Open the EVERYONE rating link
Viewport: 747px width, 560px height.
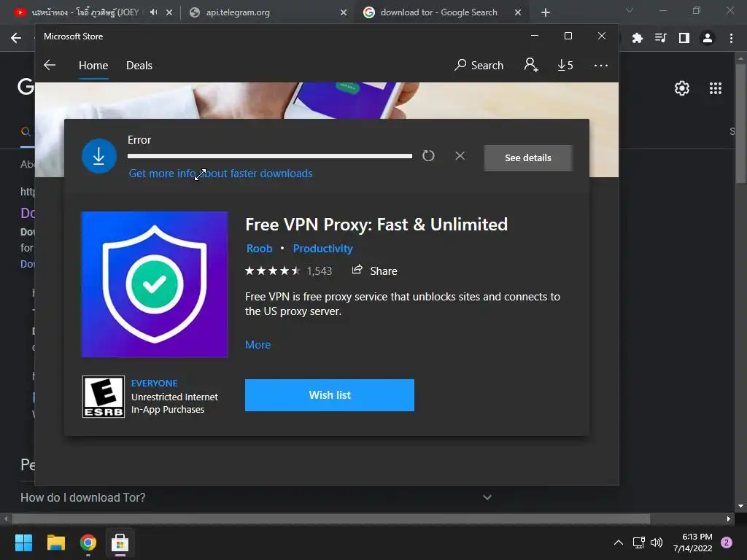154,384
